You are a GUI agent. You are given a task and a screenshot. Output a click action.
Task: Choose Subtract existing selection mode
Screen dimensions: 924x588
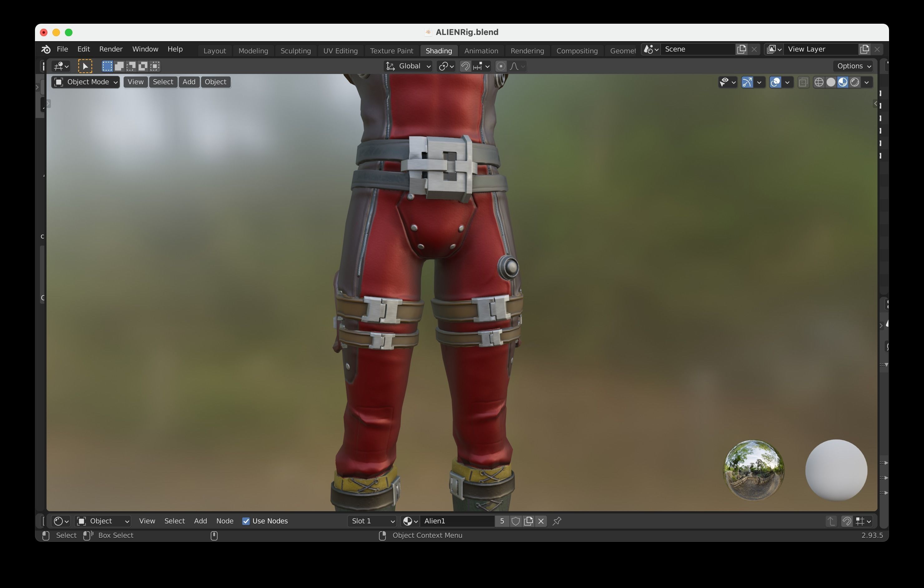click(x=131, y=66)
